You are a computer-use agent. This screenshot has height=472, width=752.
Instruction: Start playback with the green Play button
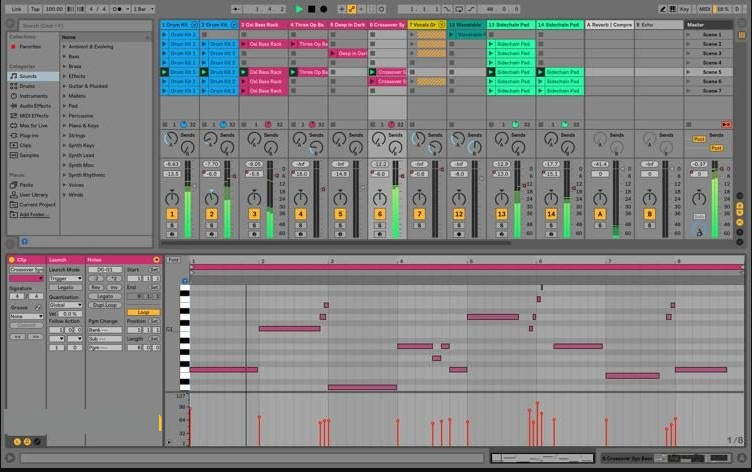point(299,9)
